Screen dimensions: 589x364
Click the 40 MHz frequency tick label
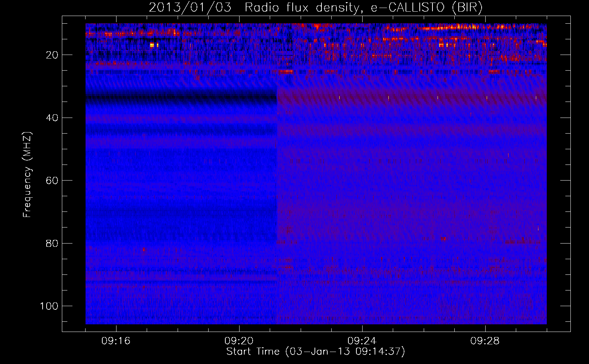pos(52,118)
